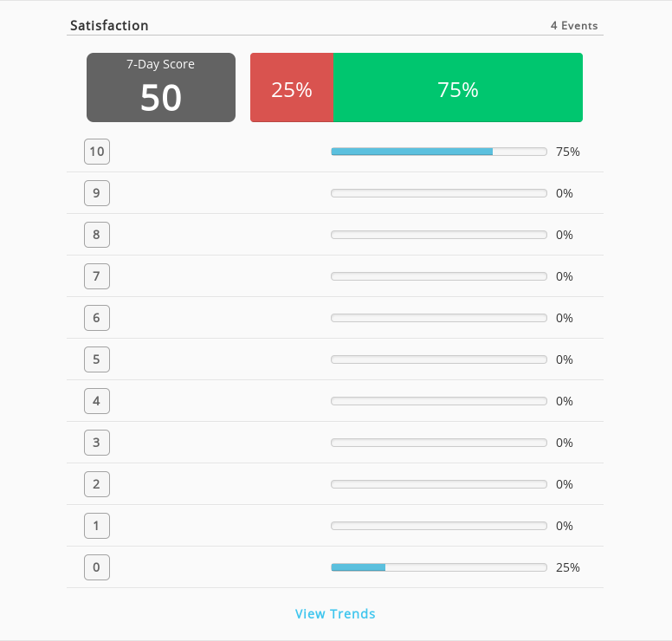Choose the score 7 badge
This screenshot has height=641, width=672.
(97, 276)
